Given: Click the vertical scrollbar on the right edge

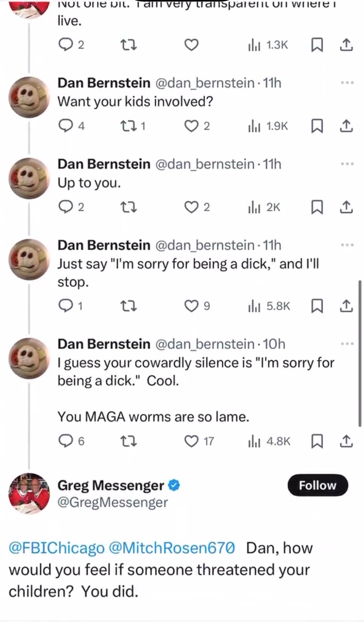Looking at the screenshot, I should [359, 353].
